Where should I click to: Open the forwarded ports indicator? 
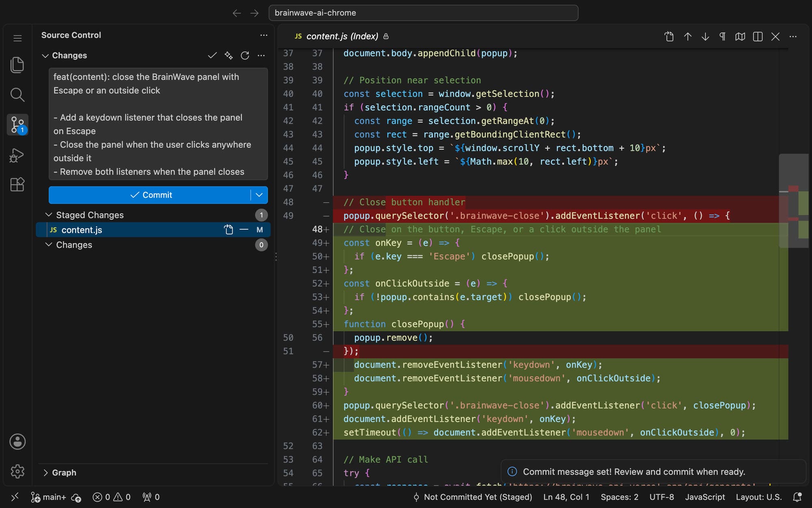click(151, 497)
